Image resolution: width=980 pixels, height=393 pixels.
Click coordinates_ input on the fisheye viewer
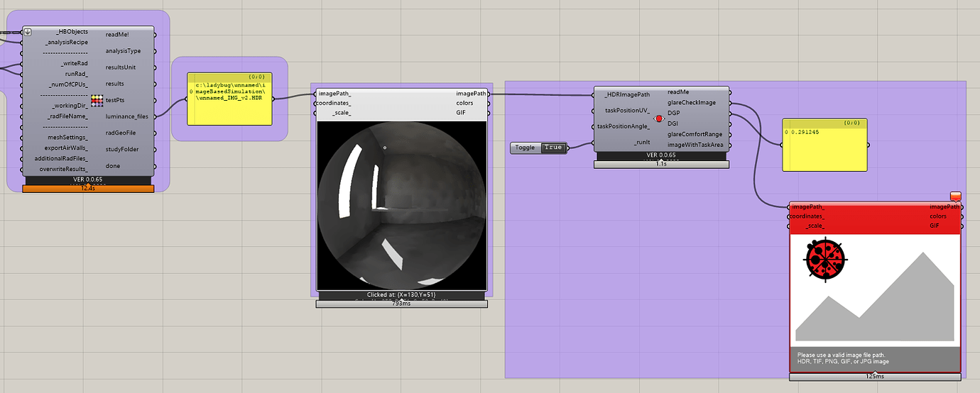[333, 104]
